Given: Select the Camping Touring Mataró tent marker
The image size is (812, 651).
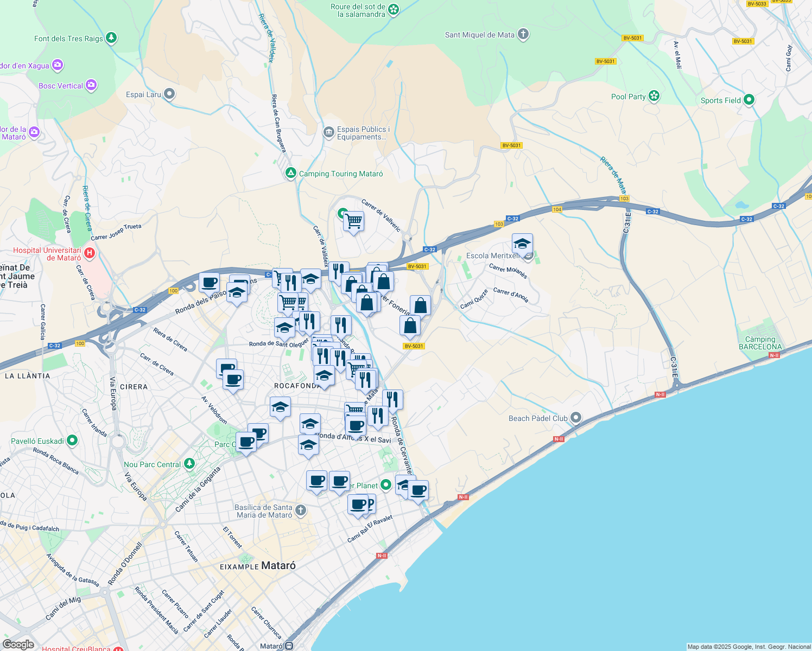Looking at the screenshot, I should point(290,173).
